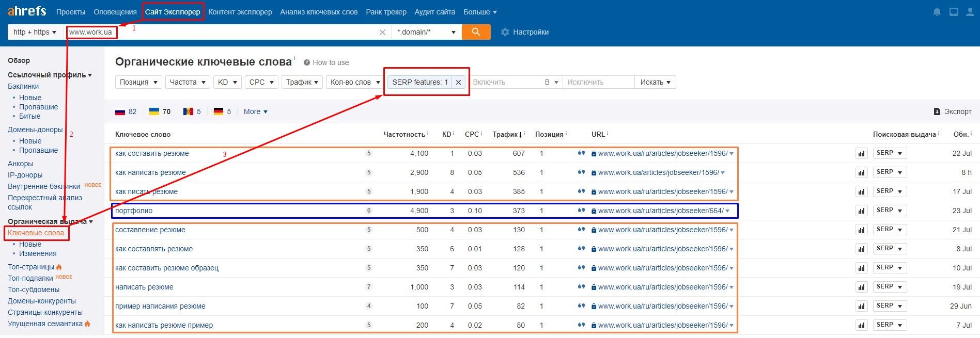
Task: Open Аудит сайта tab
Action: [x=435, y=12]
